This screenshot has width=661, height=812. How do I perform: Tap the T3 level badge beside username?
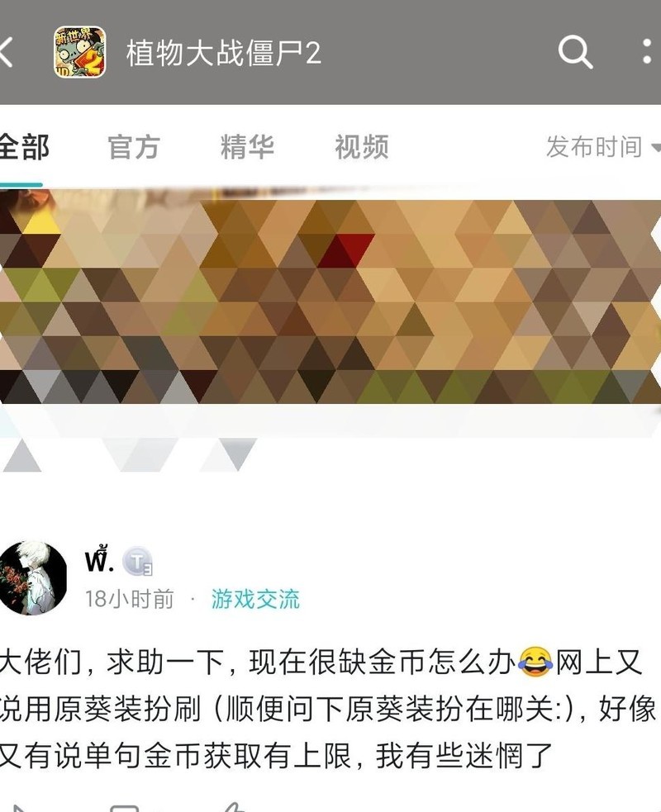(x=137, y=562)
